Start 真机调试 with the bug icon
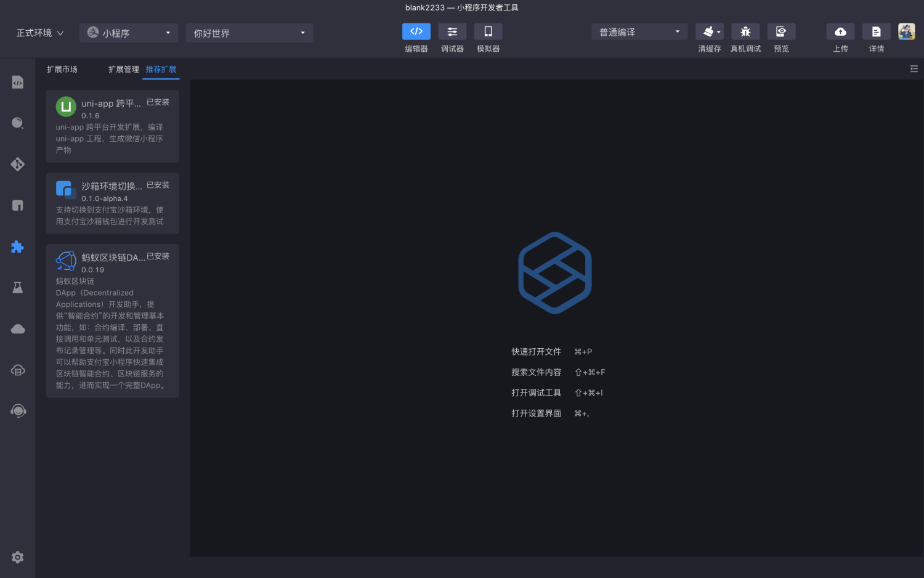Screen dimensions: 924x578 745,31
